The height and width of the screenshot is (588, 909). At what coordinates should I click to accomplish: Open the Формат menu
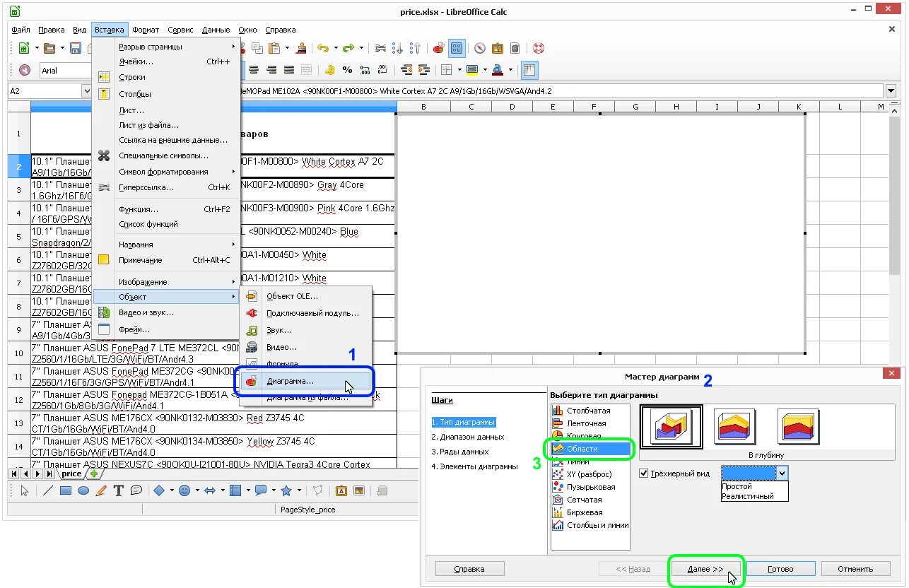click(146, 30)
